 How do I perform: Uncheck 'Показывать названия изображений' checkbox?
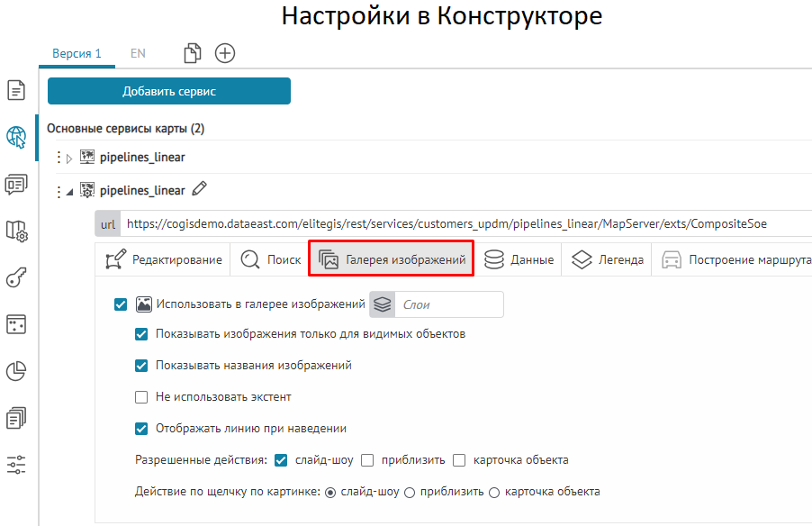(x=141, y=366)
